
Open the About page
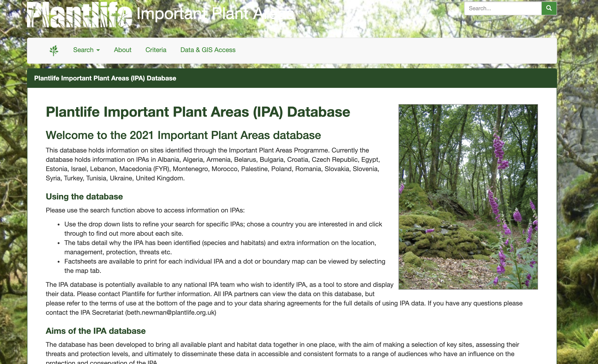coord(123,50)
